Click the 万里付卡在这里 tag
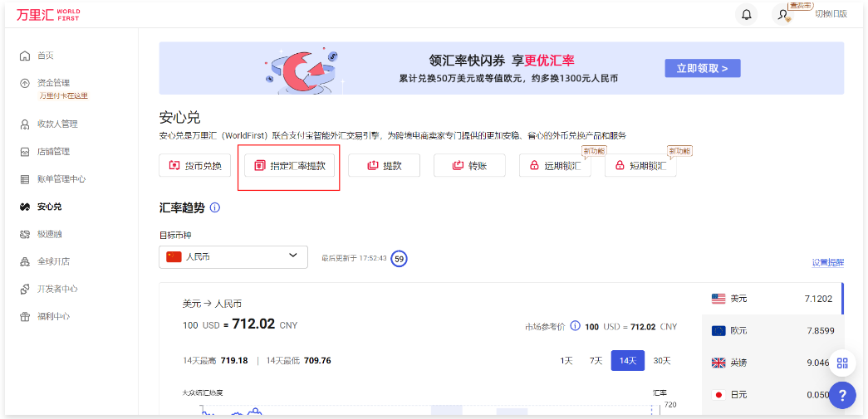 click(x=64, y=95)
